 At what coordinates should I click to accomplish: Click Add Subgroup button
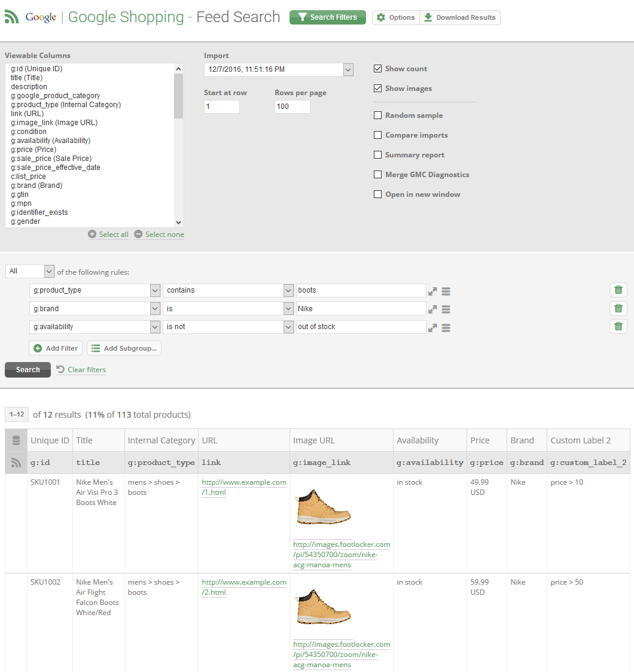click(124, 348)
